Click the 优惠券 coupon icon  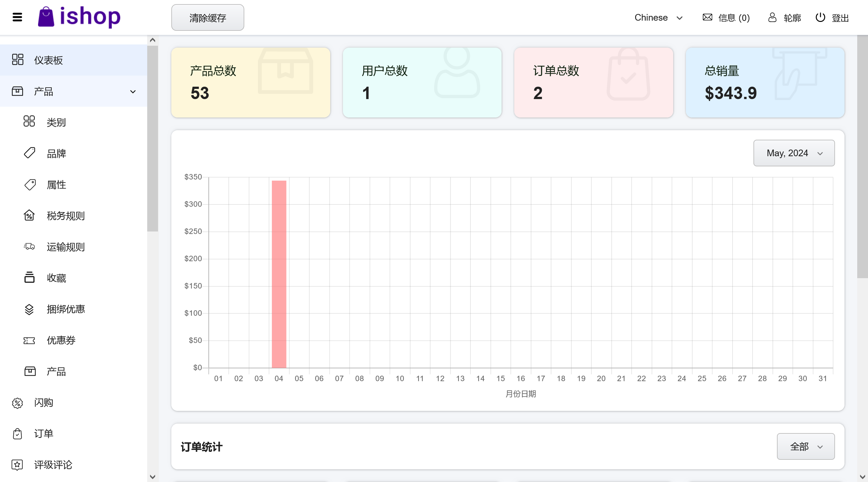30,340
